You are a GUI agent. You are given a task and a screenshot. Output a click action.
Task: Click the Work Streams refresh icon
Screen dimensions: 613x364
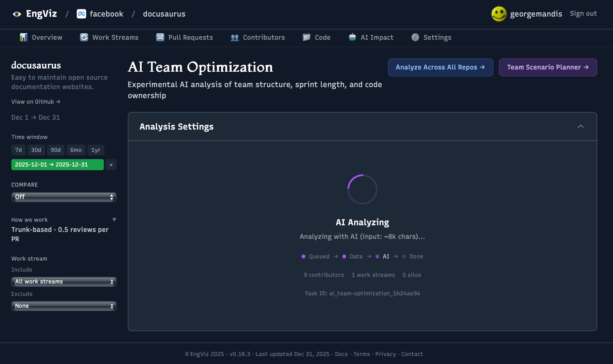click(84, 37)
